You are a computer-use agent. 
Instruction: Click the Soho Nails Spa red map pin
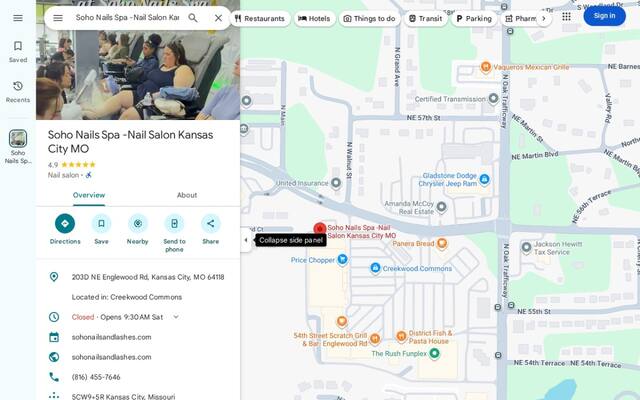point(320,229)
